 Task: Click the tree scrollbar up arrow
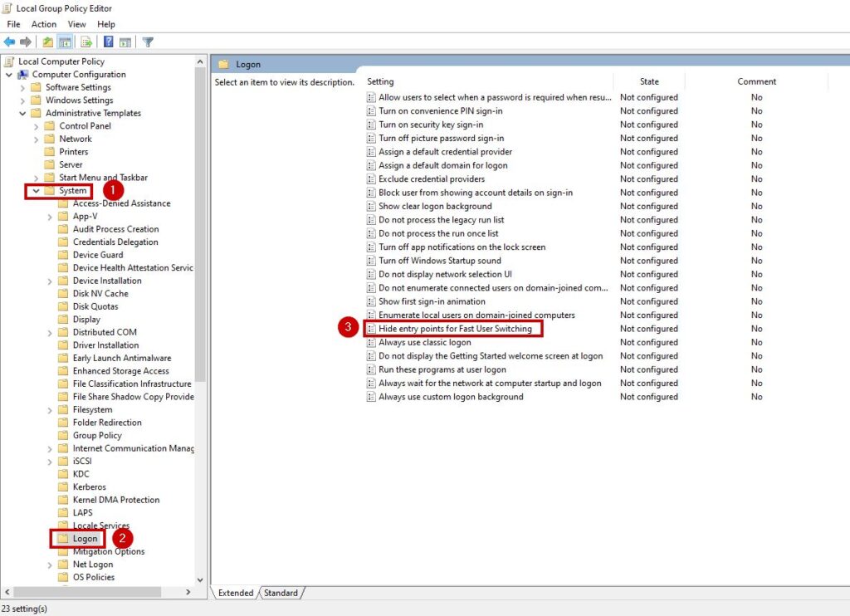pos(200,61)
